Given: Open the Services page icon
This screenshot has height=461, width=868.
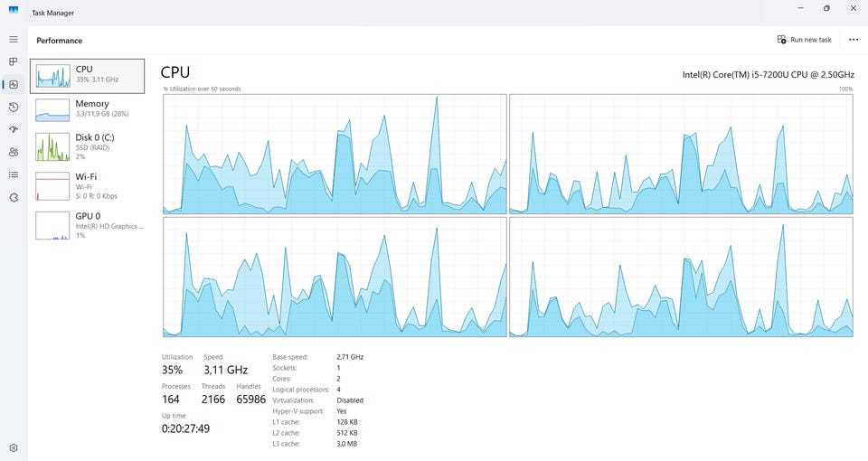Looking at the screenshot, I should coord(14,197).
